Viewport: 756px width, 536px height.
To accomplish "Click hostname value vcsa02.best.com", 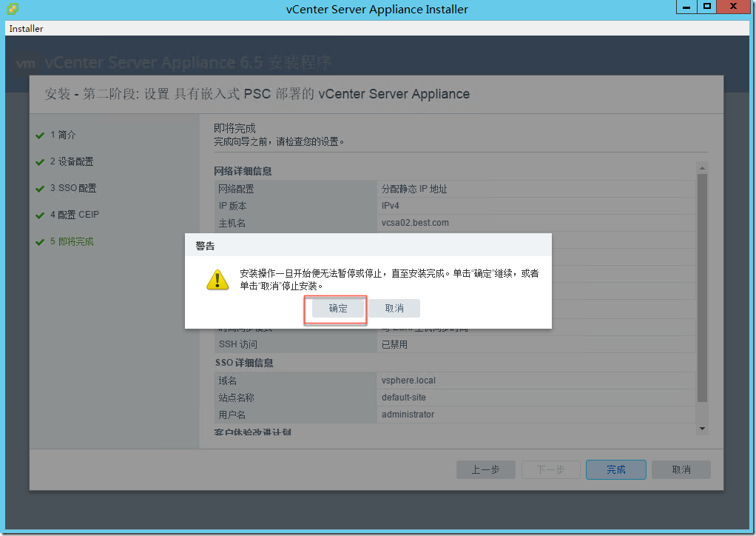I will click(415, 223).
